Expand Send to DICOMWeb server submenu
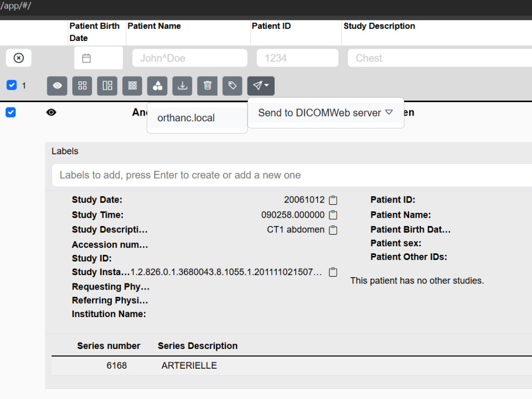 [326, 113]
